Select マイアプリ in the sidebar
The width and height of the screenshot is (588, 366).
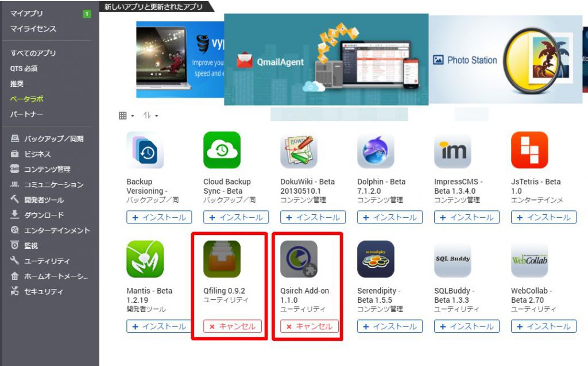pyautogui.click(x=26, y=13)
